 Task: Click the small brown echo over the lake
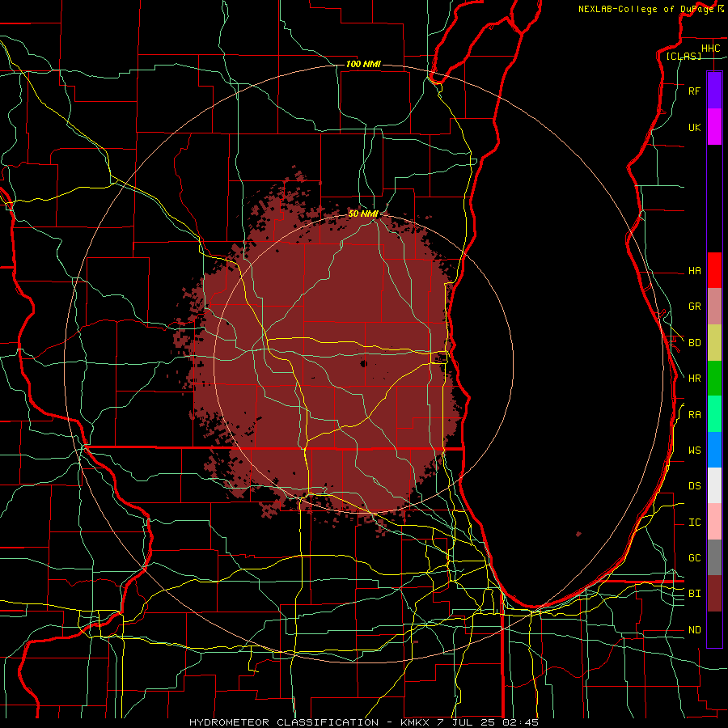coord(578,534)
